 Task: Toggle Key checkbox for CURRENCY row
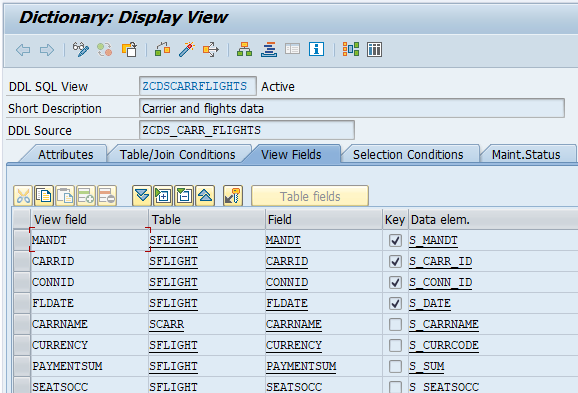[x=395, y=345]
